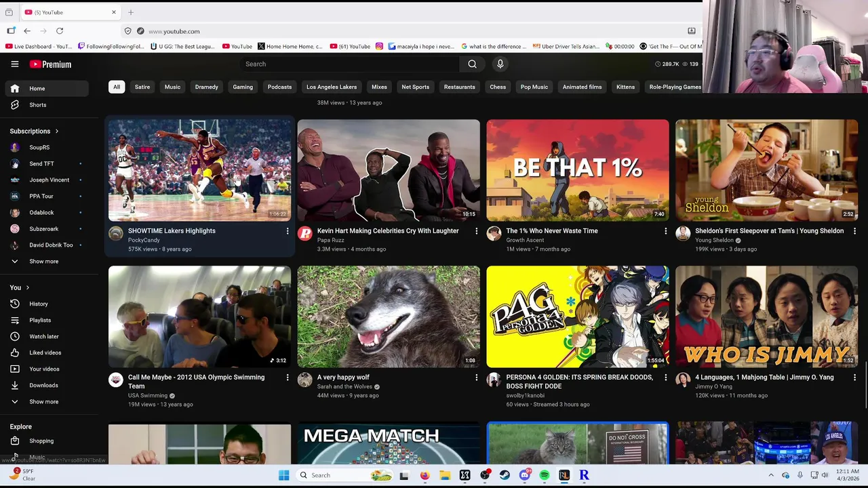Start voice search with microphone icon
This screenshot has width=868, height=488.
point(500,64)
